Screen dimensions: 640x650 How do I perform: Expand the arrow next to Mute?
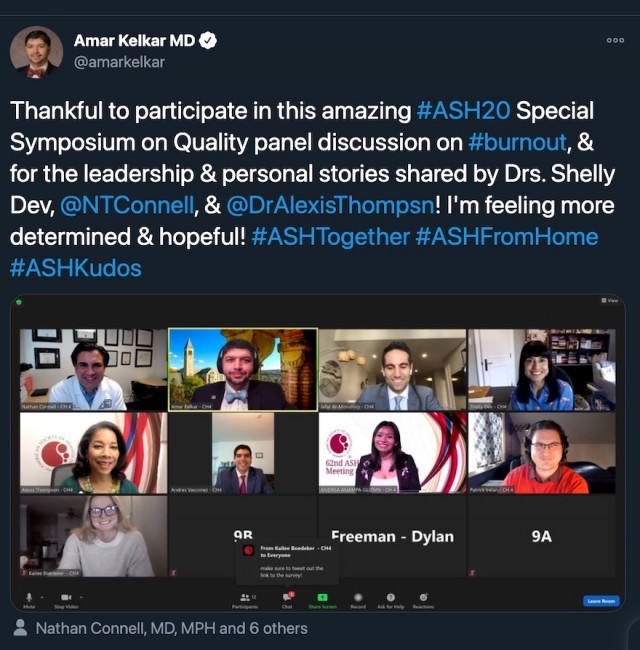click(42, 597)
